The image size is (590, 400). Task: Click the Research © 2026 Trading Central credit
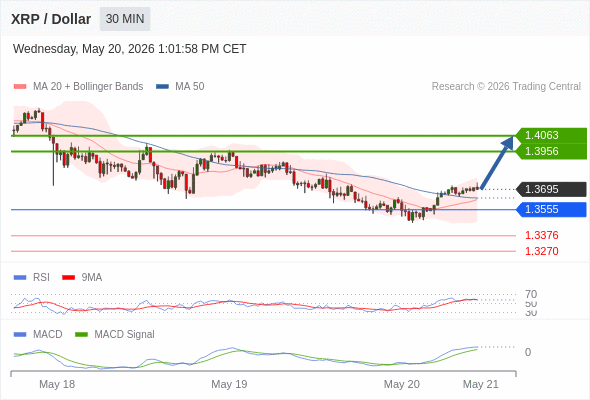506,87
